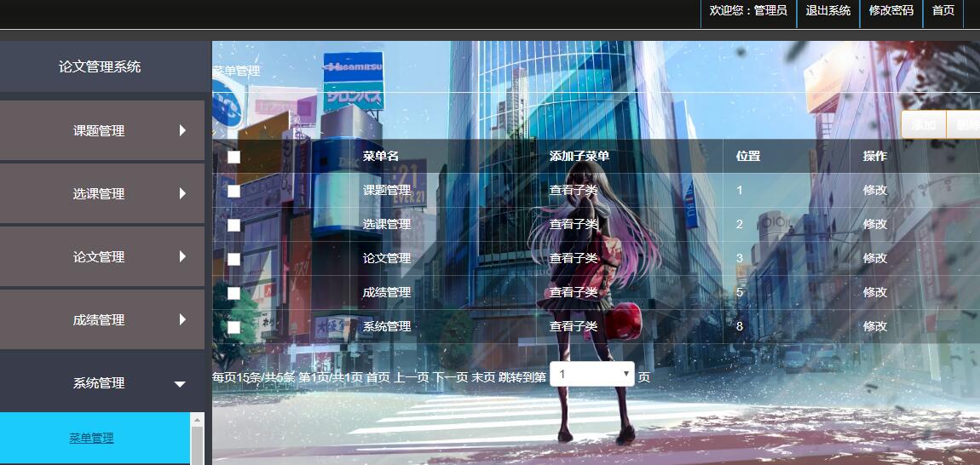
Task: Open the page-number jump dropdown
Action: point(592,375)
